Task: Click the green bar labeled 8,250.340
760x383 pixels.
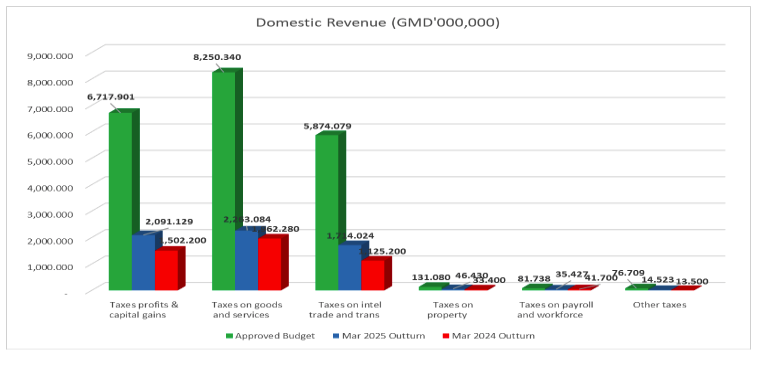Action: click(224, 181)
